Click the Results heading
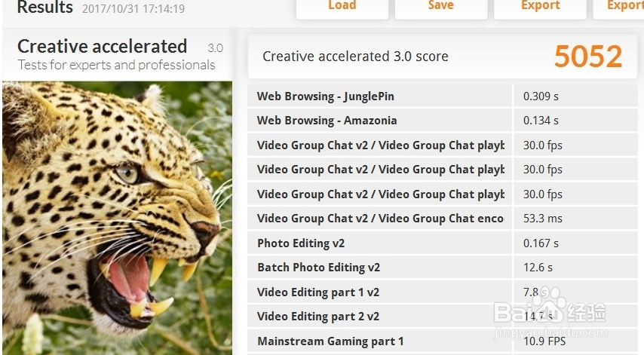644x355 pixels. [44, 8]
